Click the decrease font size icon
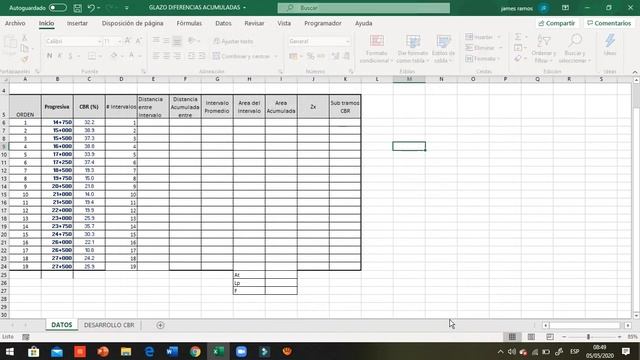Image resolution: width=640 pixels, height=360 pixels. pyautogui.click(x=138, y=41)
